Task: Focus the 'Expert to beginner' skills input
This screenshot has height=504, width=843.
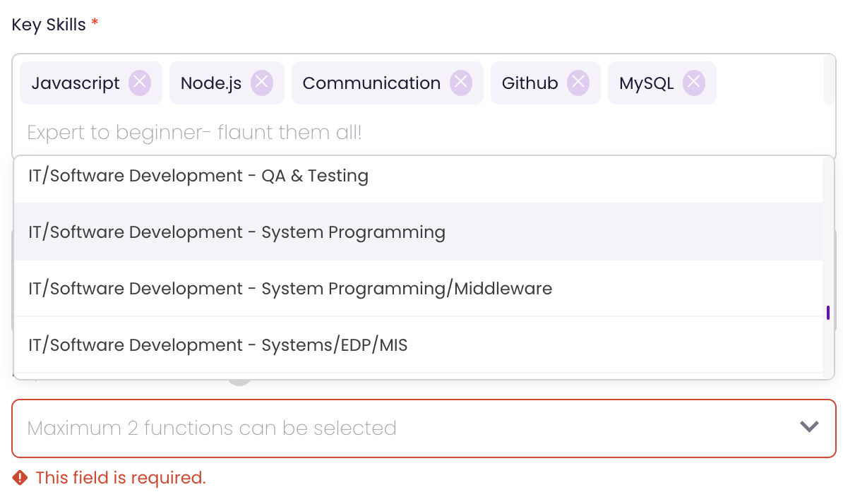Action: click(x=282, y=133)
